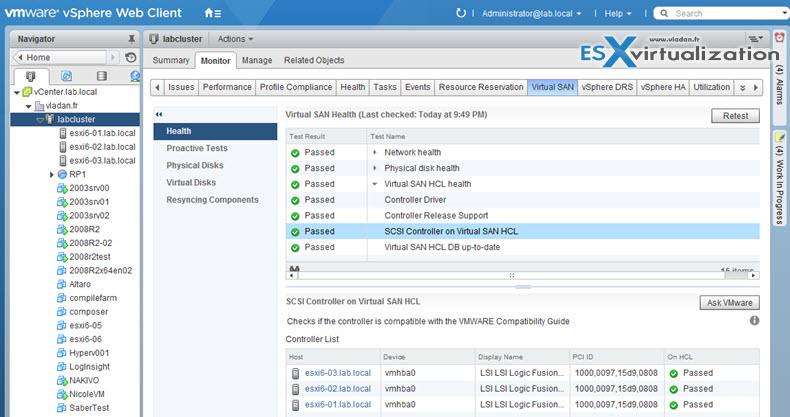This screenshot has width=790, height=417.
Task: Open the vSphere HA sub-tab
Action: [x=663, y=87]
